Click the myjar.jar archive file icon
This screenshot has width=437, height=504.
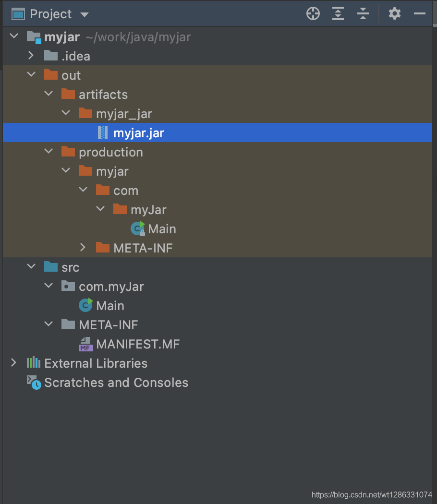[x=103, y=133]
